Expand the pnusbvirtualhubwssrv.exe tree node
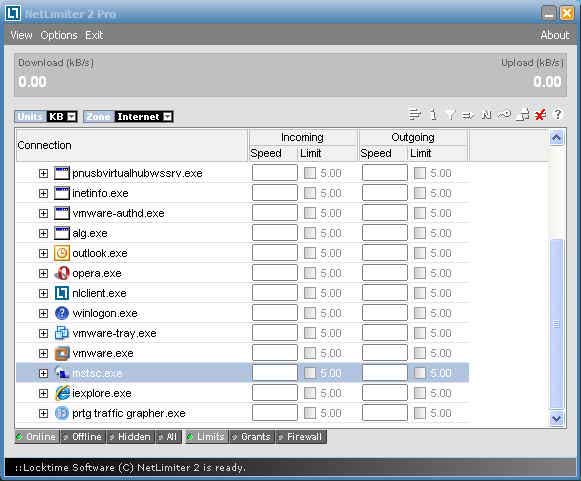The width and height of the screenshot is (581, 481). (43, 173)
